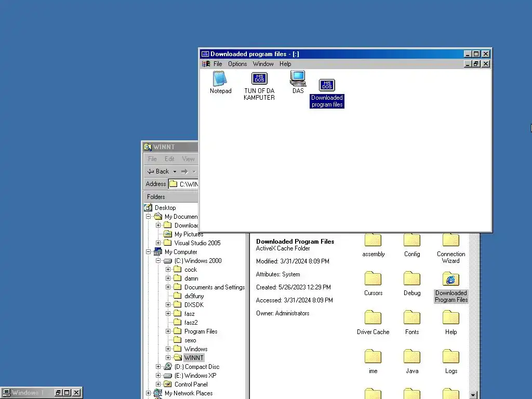Click the Back button in WINNT window
Screen dimensions: 532x399
coord(158,171)
